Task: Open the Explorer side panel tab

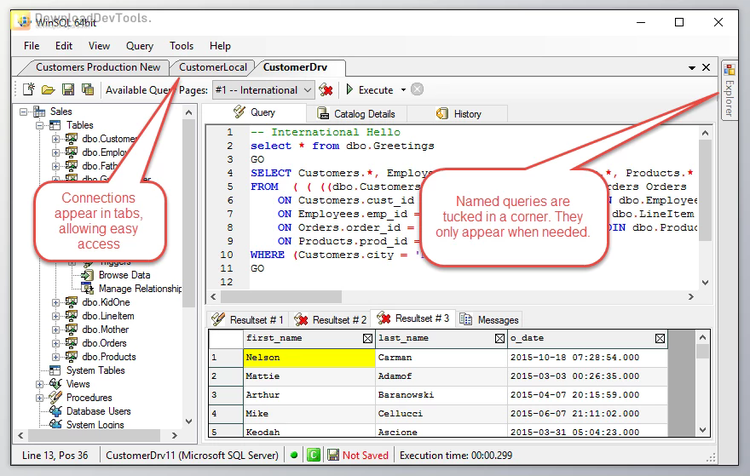Action: [x=729, y=91]
